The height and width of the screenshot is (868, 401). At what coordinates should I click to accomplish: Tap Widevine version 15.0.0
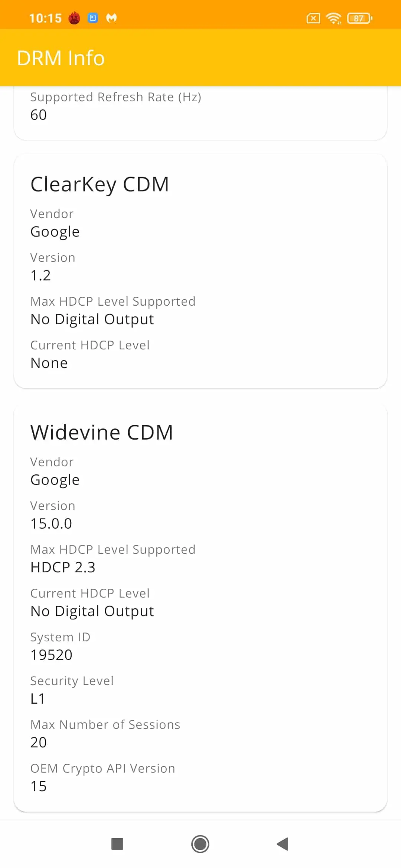(51, 524)
